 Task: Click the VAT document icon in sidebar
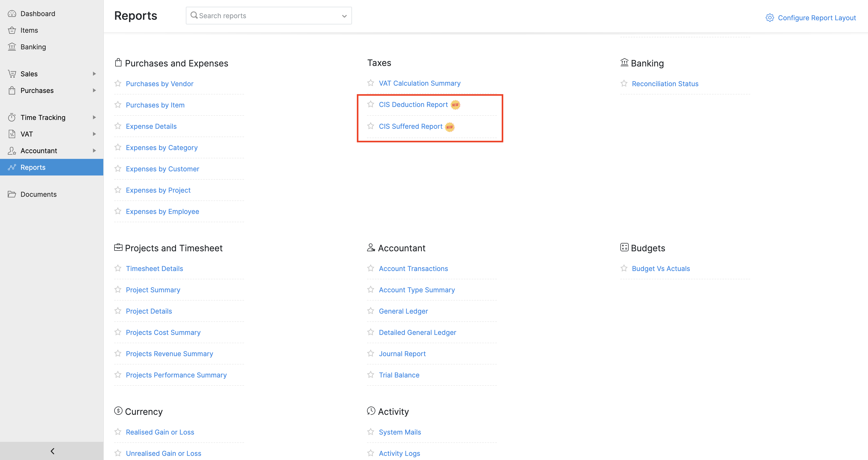tap(12, 134)
